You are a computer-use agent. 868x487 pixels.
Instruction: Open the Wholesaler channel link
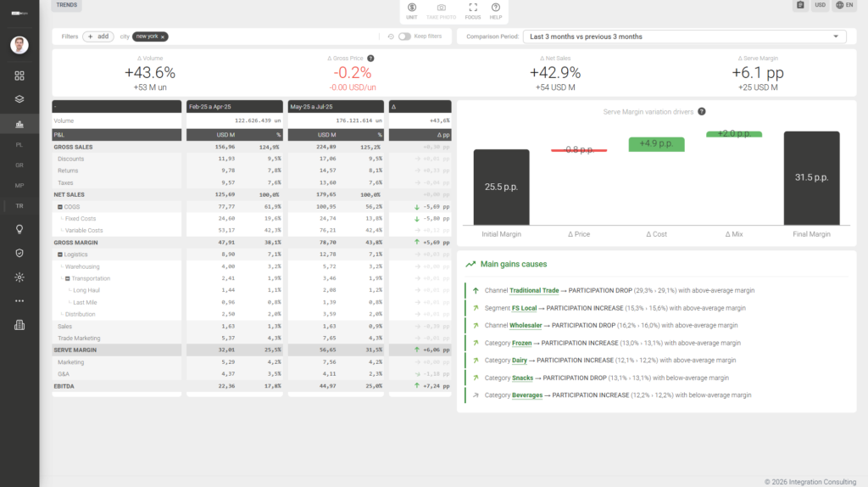526,325
